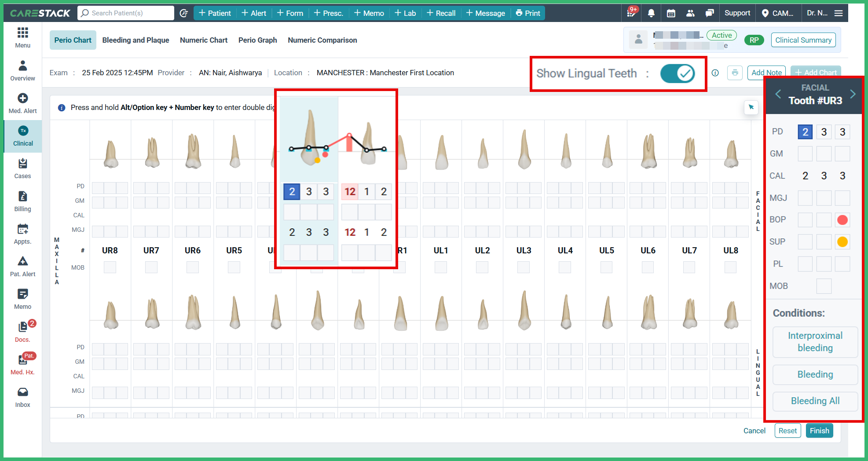
Task: Open the calendar icon in the header
Action: click(670, 13)
